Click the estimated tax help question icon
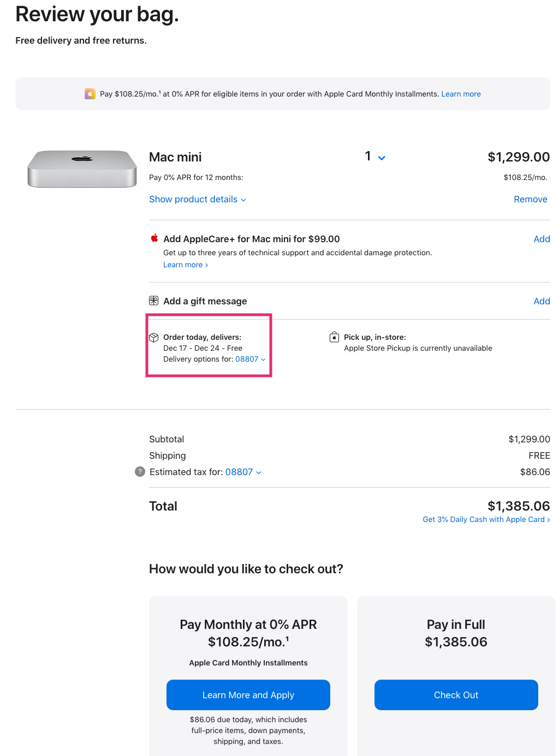Viewport: 559px width, 756px height. click(x=140, y=472)
